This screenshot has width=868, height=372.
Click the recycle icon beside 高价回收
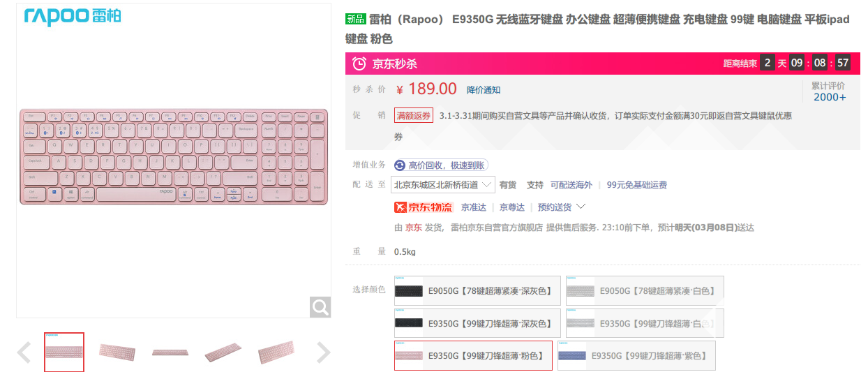pyautogui.click(x=400, y=165)
